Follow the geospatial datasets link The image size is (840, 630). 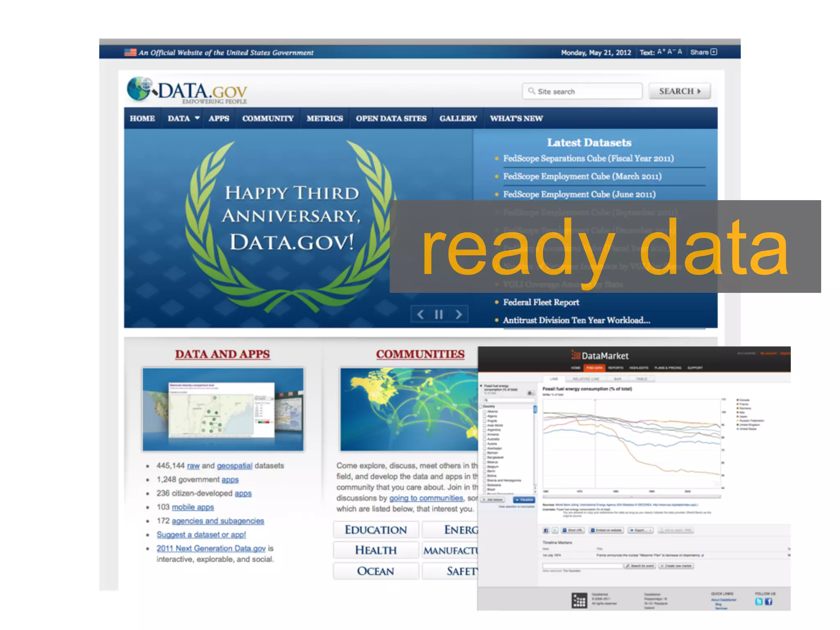tap(235, 466)
